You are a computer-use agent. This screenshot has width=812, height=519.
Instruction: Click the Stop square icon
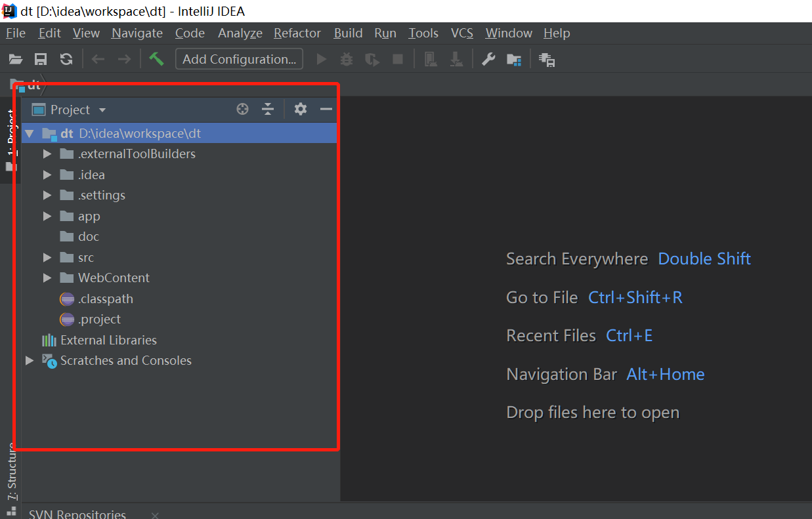[x=398, y=60]
